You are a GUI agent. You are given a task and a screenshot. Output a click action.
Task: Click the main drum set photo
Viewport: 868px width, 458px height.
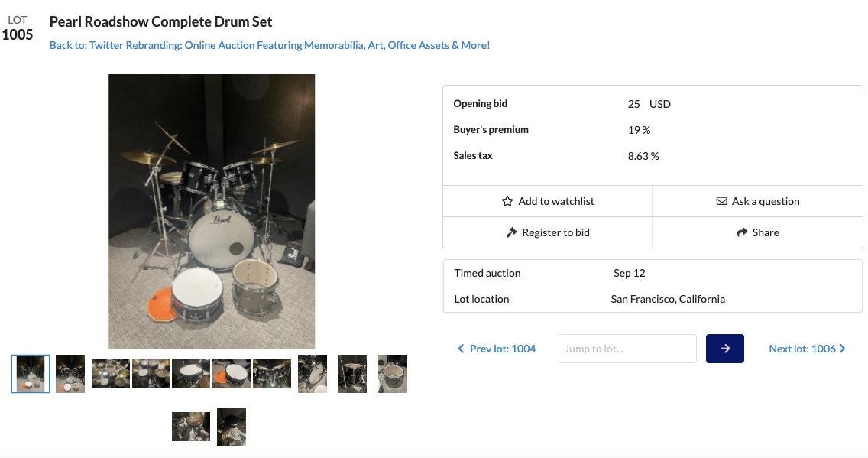212,212
